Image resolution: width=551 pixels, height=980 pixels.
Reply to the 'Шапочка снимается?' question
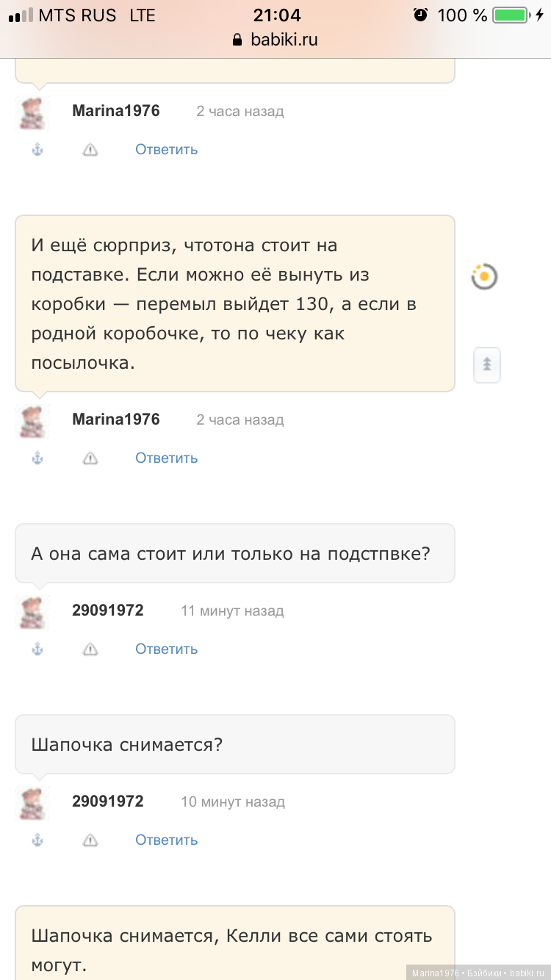coord(166,840)
